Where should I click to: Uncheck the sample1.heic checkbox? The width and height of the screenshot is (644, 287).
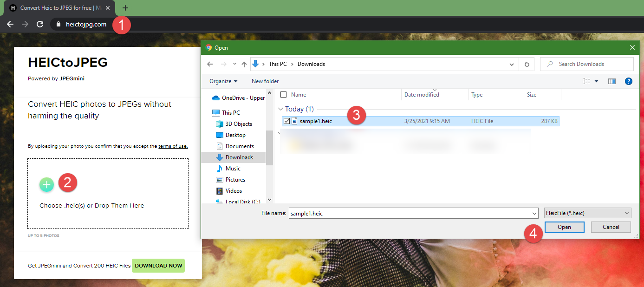pos(286,121)
